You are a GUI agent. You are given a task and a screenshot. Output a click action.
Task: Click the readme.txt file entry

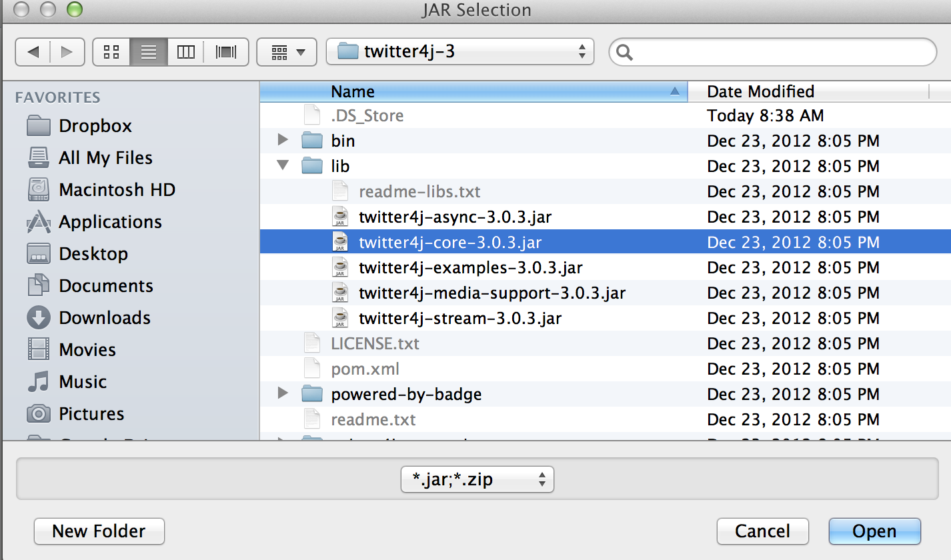373,419
